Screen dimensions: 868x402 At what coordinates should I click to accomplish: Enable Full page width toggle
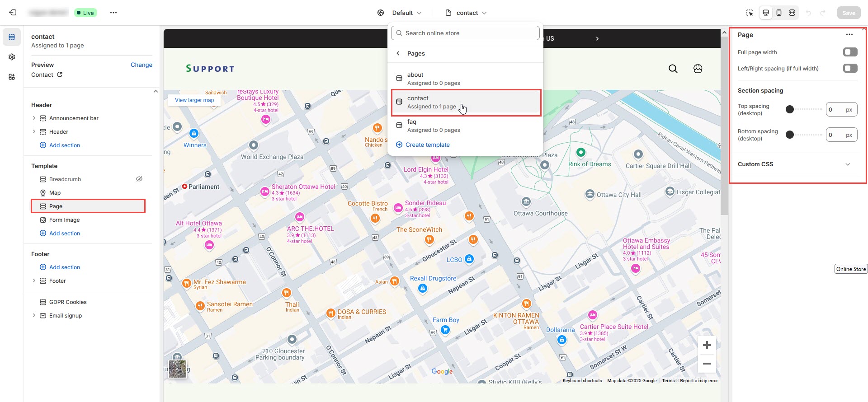point(850,52)
